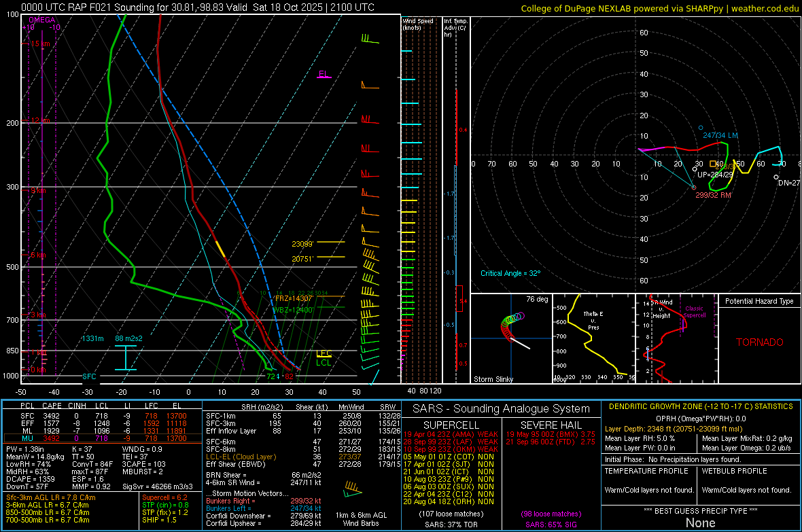Click the LCL-EL (Cloud Layer) row label
Screen dimensions: 802x532
click(x=241, y=457)
